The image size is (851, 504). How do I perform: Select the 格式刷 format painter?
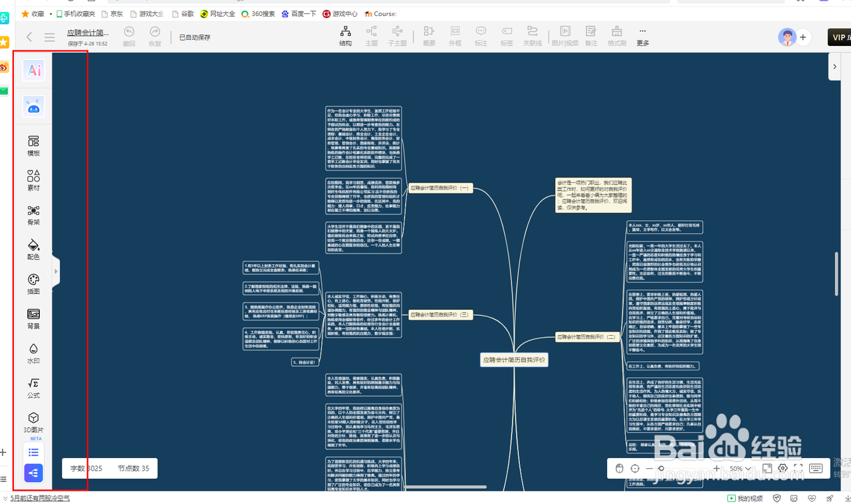(x=617, y=37)
